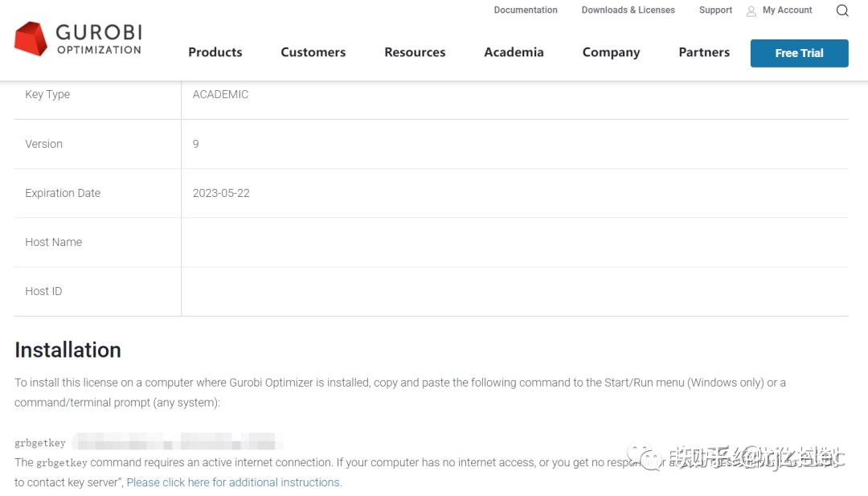This screenshot has width=868, height=496.
Task: Open the Documentation link
Action: click(526, 10)
